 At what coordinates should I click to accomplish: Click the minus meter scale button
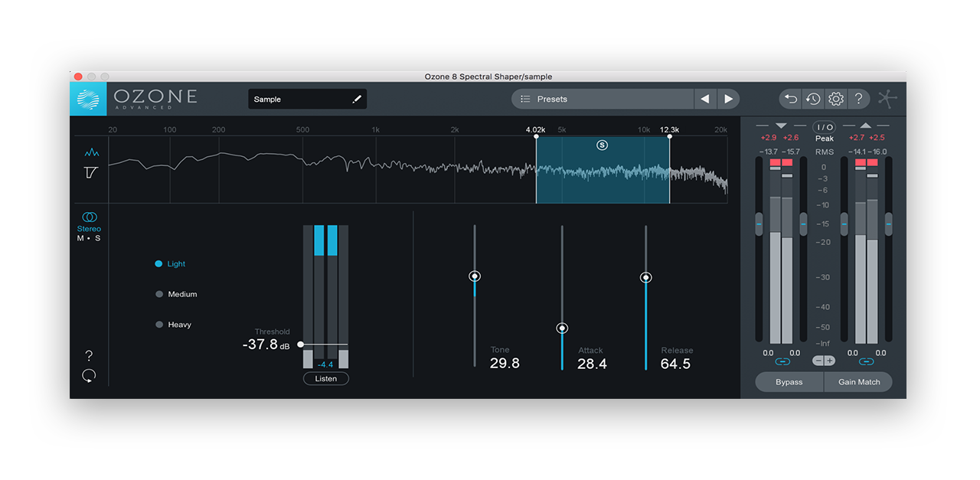(818, 361)
